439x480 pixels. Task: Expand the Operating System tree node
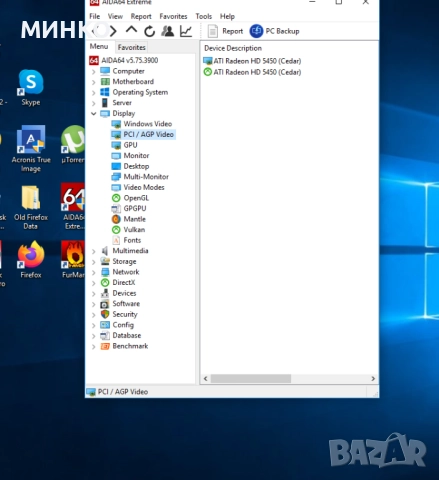pyautogui.click(x=94, y=93)
